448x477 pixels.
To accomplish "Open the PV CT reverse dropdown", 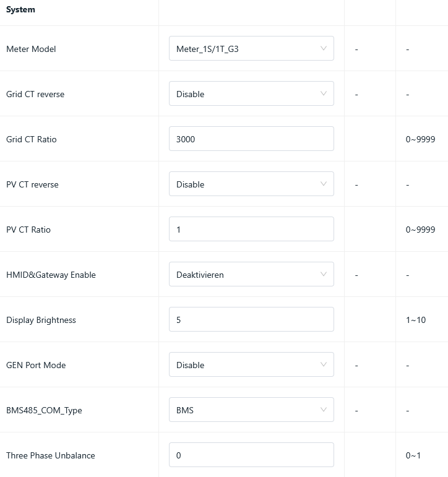I will pyautogui.click(x=251, y=184).
